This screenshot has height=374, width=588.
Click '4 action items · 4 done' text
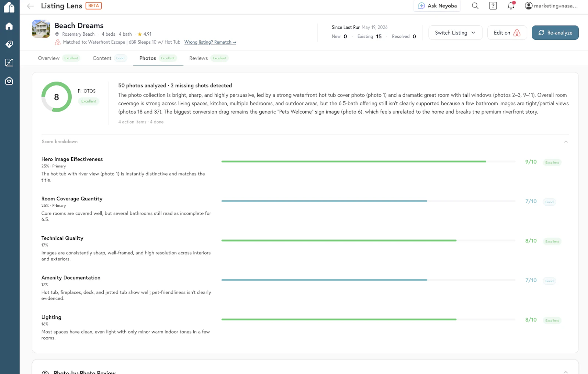coord(141,122)
